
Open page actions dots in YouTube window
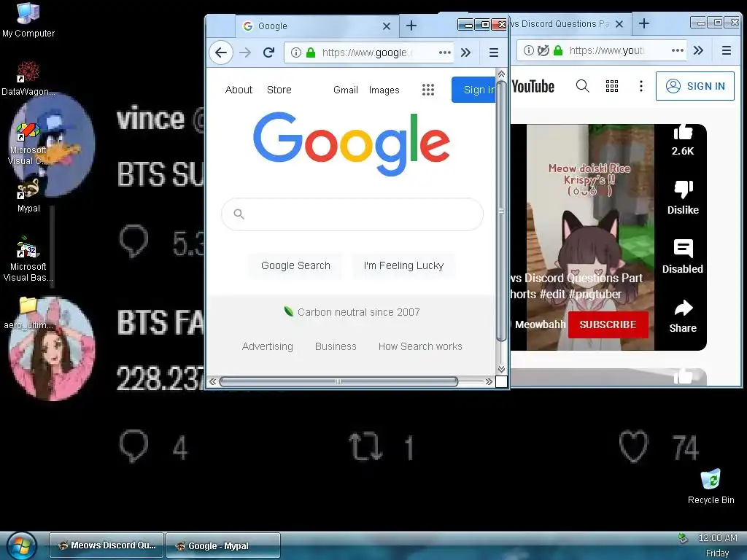click(x=678, y=50)
